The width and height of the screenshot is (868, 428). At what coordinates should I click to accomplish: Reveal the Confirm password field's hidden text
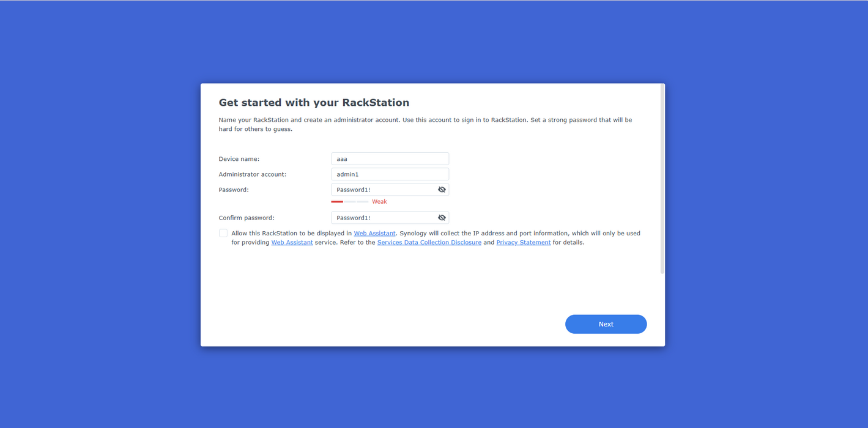point(442,218)
